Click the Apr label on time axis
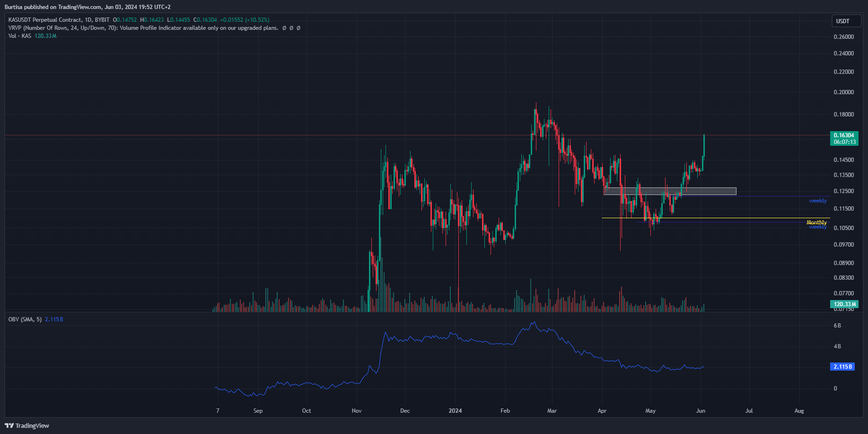868x434 pixels. [x=602, y=411]
